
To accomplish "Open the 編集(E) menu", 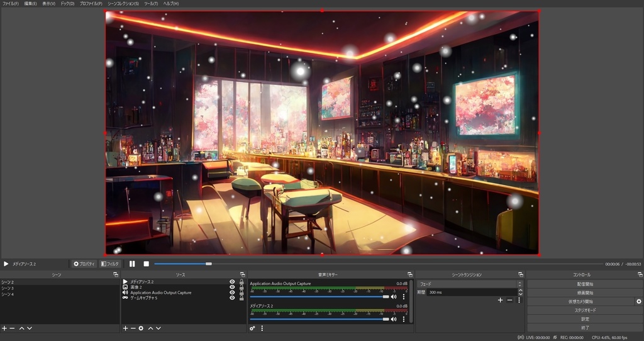I will click(x=30, y=3).
